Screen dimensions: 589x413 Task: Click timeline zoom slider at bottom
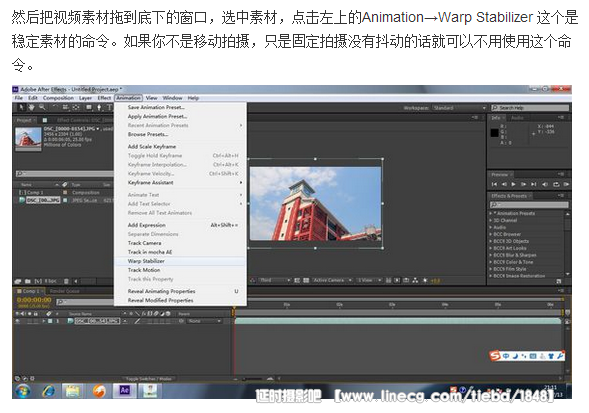click(x=253, y=379)
